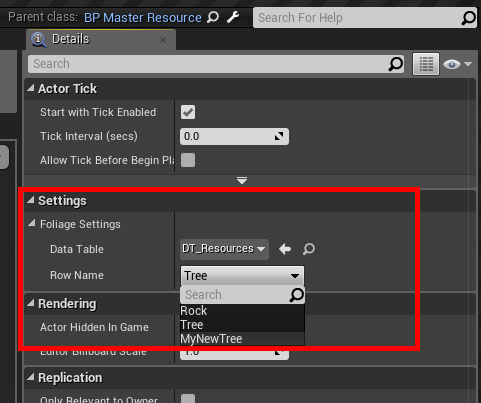This screenshot has height=403, width=481.
Task: Enable Allow Tick Before Begin Play
Action: (x=188, y=160)
